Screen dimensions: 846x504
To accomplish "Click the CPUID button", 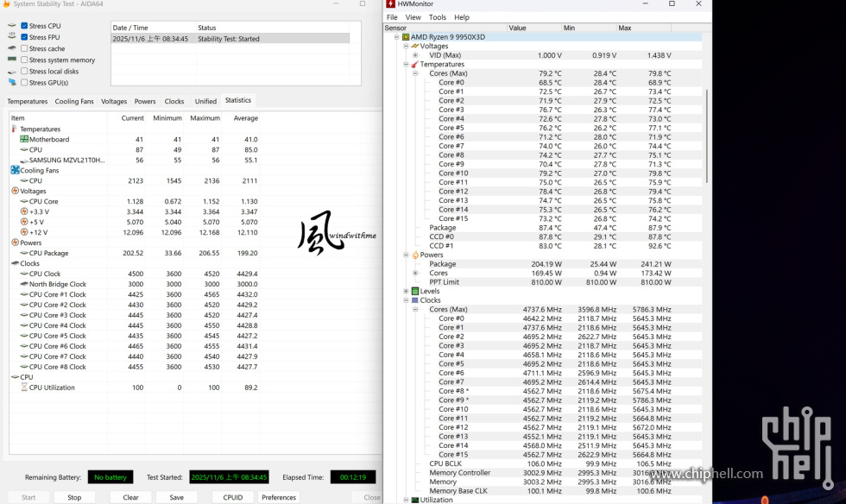I will (x=232, y=497).
